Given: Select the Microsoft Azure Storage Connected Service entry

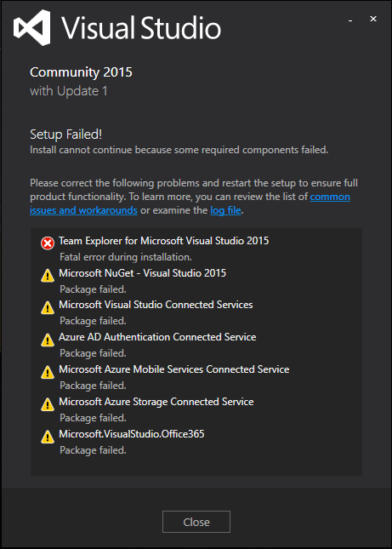Looking at the screenshot, I should [x=156, y=402].
